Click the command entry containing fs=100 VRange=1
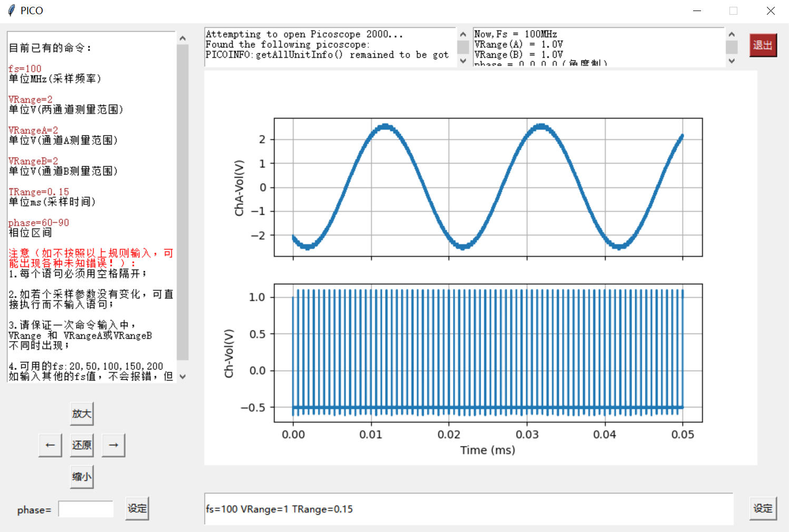Image resolution: width=789 pixels, height=532 pixels. point(468,509)
